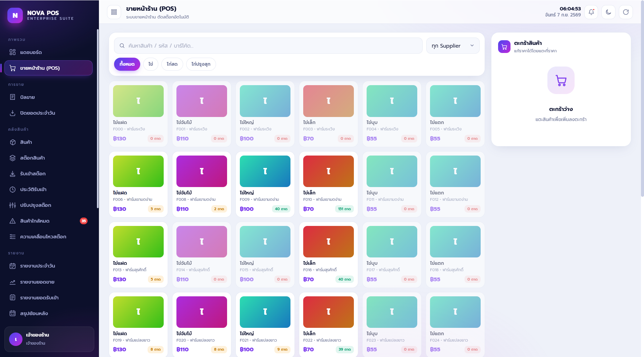Expand the ทุก Supplier dropdown
The width and height of the screenshot is (644, 357).
[x=453, y=46]
